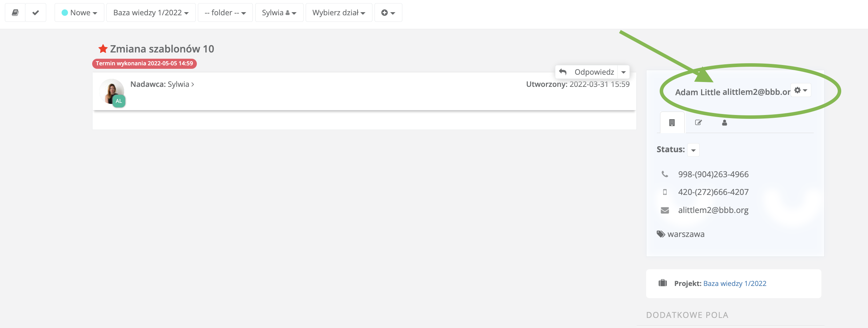
Task: Open the Nowe status dropdown
Action: point(79,13)
